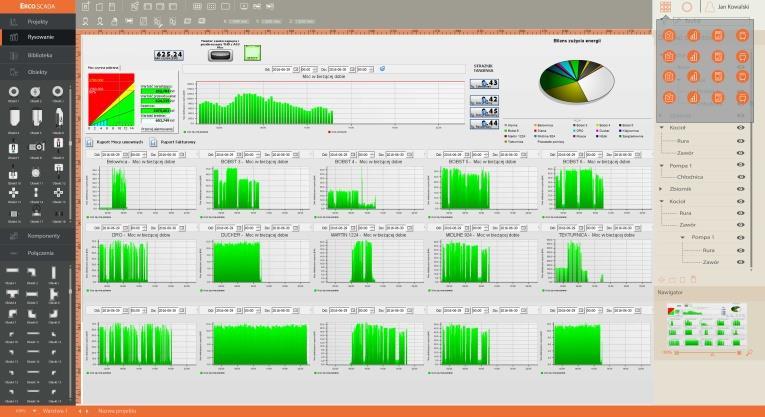Click the Raport Mocy umownych report icon
The width and height of the screenshot is (765, 417).
90,142
